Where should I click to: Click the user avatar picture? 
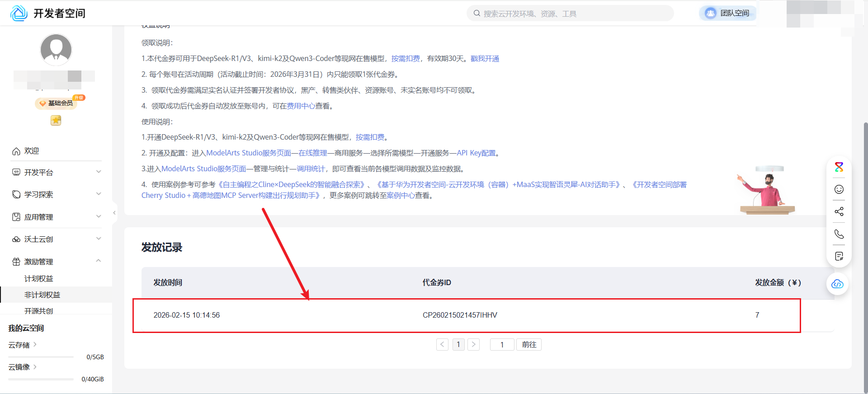click(56, 50)
